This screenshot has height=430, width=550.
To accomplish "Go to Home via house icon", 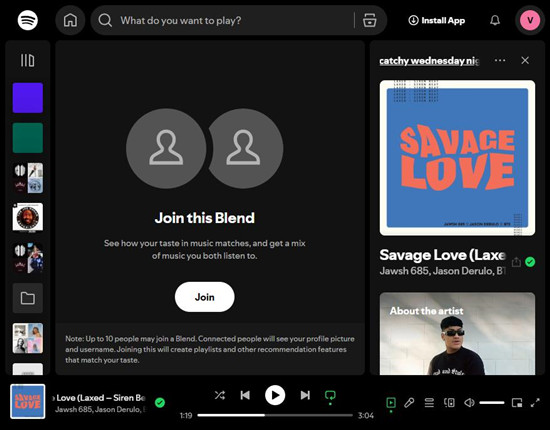I will click(70, 20).
